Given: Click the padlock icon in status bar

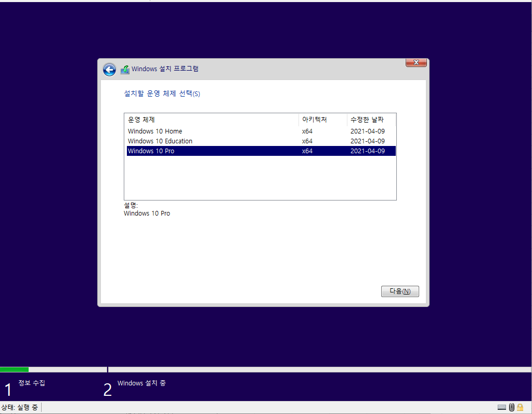Looking at the screenshot, I should [520, 407].
